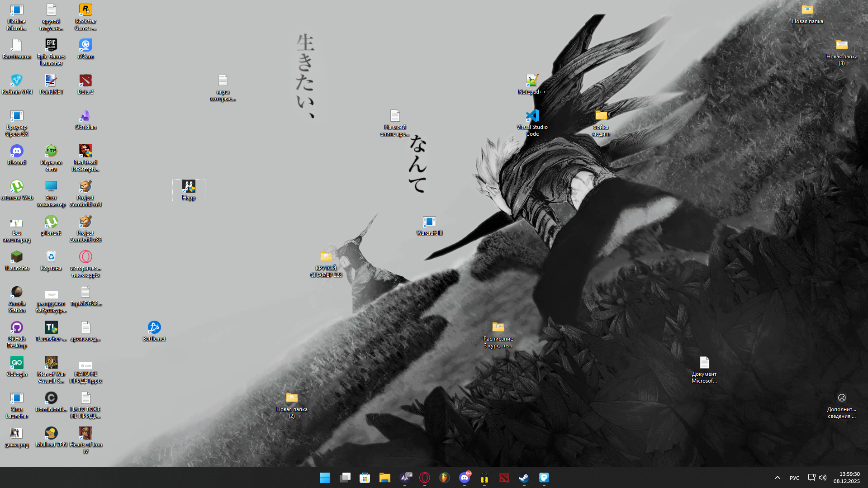Viewport: 868px width, 488px height.
Task: Click the GoLogin desktop shortcut
Action: click(17, 367)
